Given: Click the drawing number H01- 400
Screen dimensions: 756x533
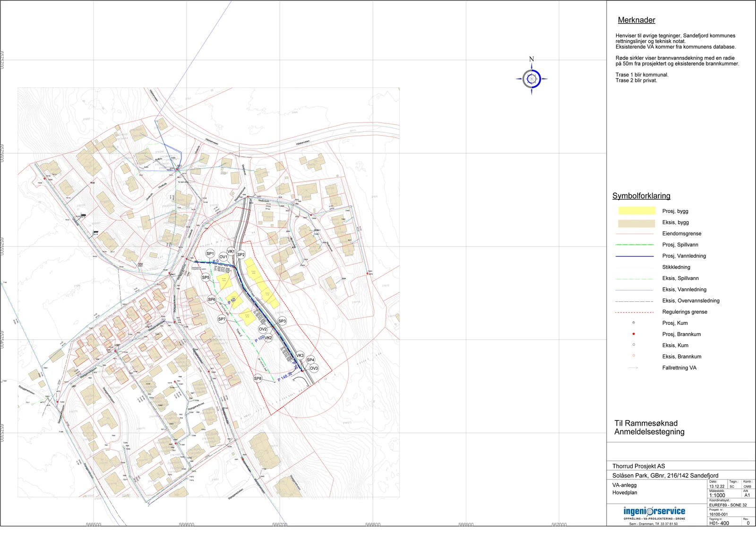Looking at the screenshot, I should [719, 524].
